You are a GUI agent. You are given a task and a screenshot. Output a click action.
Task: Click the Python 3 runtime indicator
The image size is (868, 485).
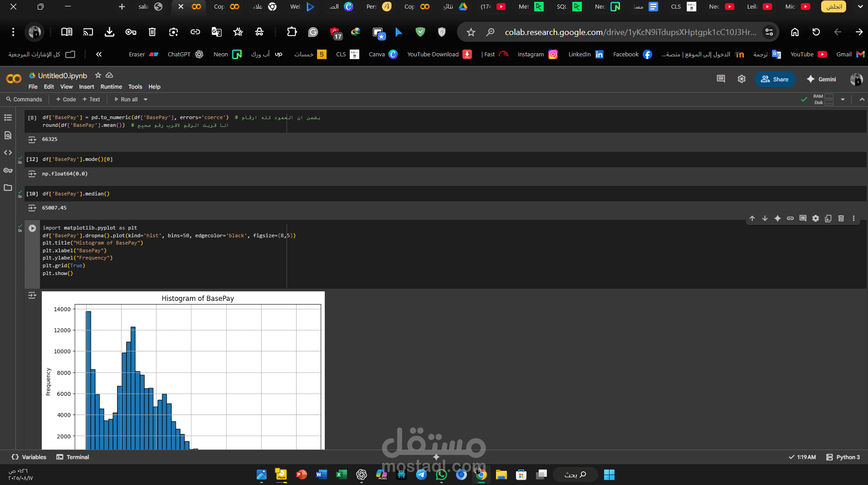click(x=843, y=457)
